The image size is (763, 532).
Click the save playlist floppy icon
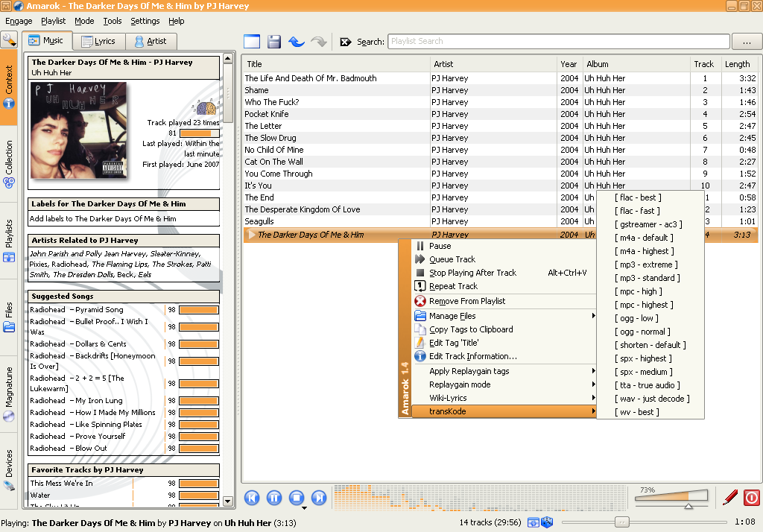pyautogui.click(x=274, y=42)
